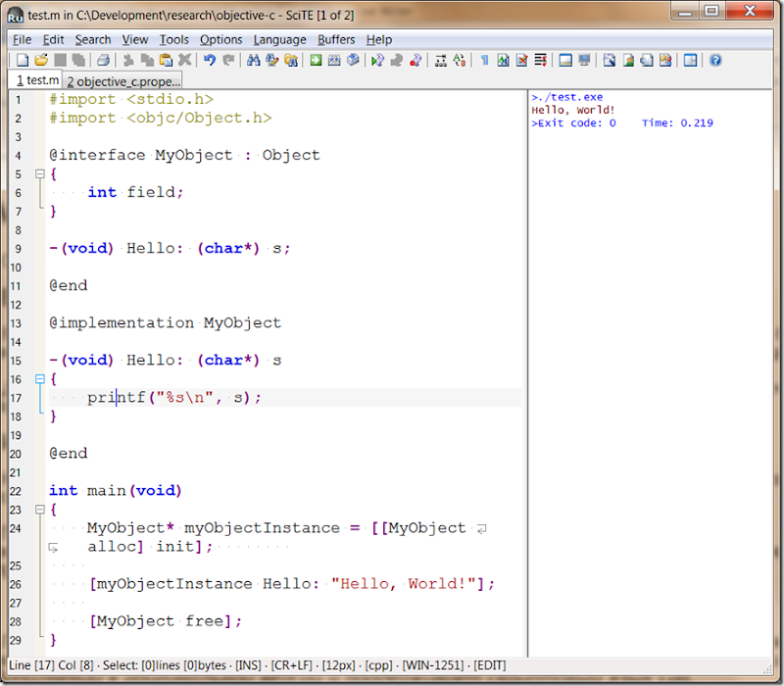Undo with the blue arrow icon

pos(210,61)
